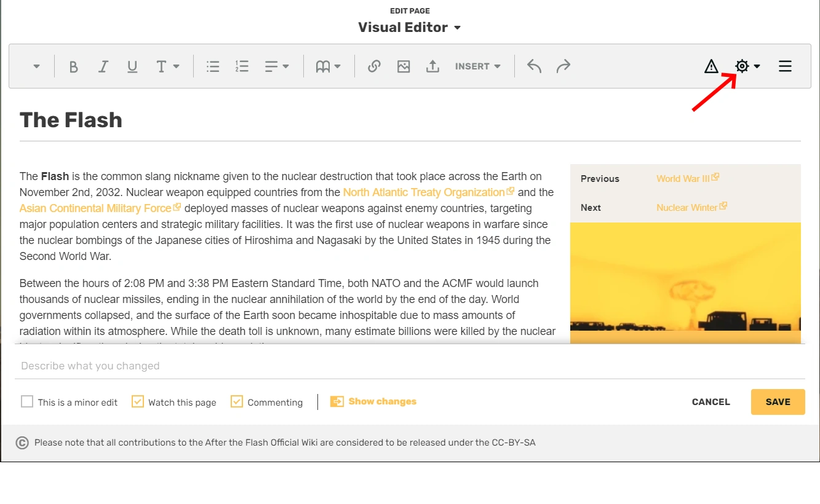This screenshot has height=504, width=820.
Task: Focus the 'Describe what you changed' field
Action: pos(410,366)
